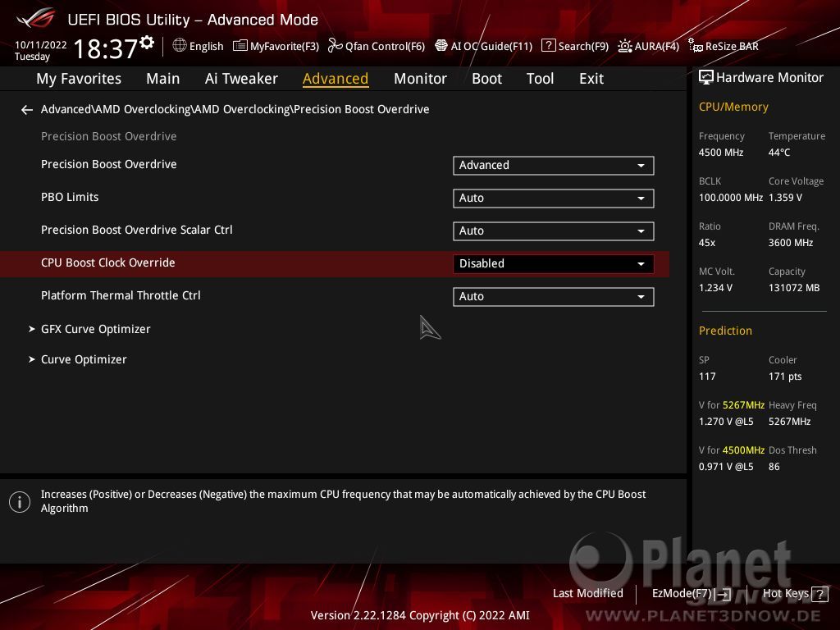Click MyFavorite(F3) label

click(285, 47)
